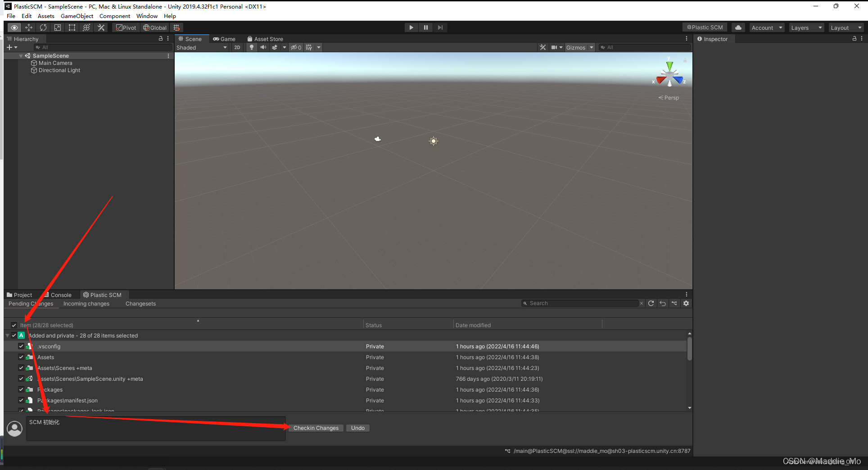This screenshot has width=868, height=470.
Task: Step forward one frame
Action: pos(440,27)
